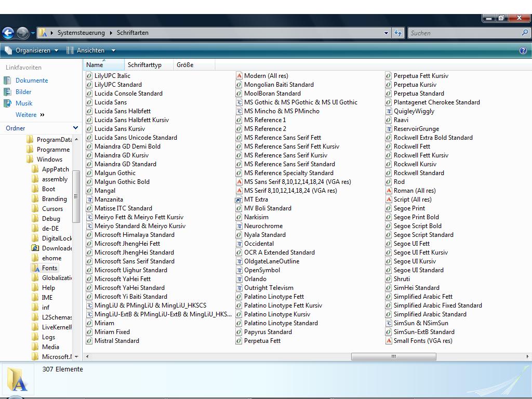Click the Small Fonts (VGA res) icon
The height and width of the screenshot is (399, 532).
click(389, 341)
